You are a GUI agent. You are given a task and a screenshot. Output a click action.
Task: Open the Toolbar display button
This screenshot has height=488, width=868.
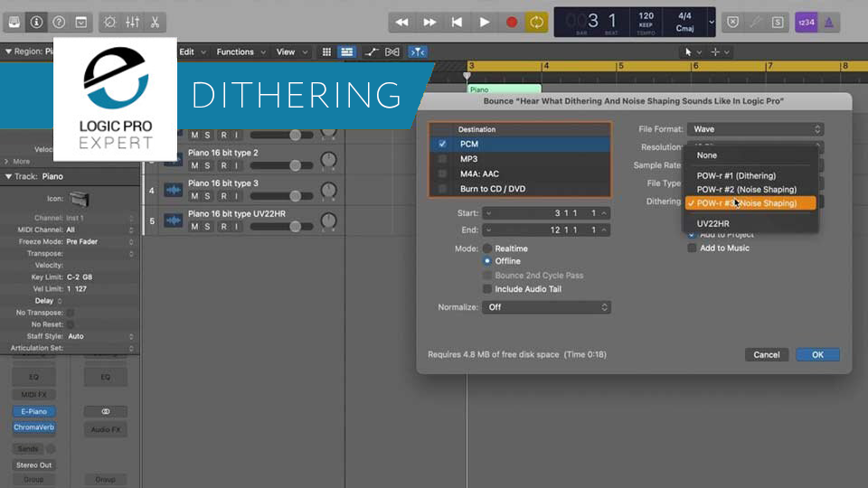(80, 22)
